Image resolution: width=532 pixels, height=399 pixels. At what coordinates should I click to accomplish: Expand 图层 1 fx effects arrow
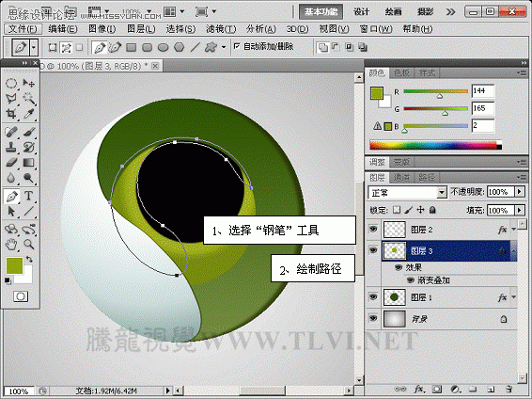pyautogui.click(x=513, y=297)
